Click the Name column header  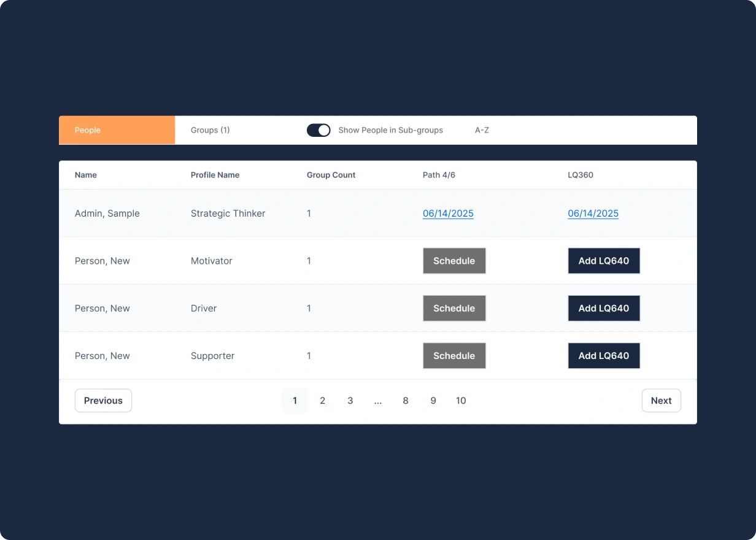(x=86, y=175)
